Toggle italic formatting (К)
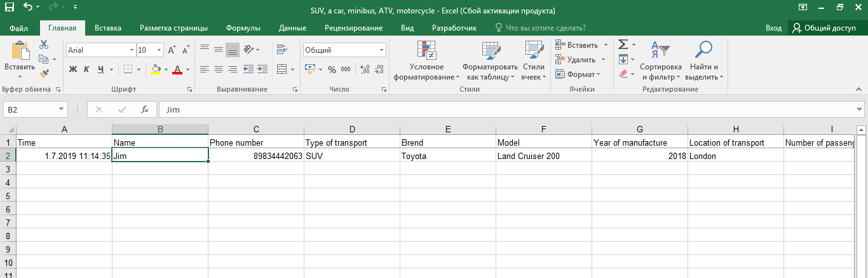868x278 pixels. click(86, 69)
